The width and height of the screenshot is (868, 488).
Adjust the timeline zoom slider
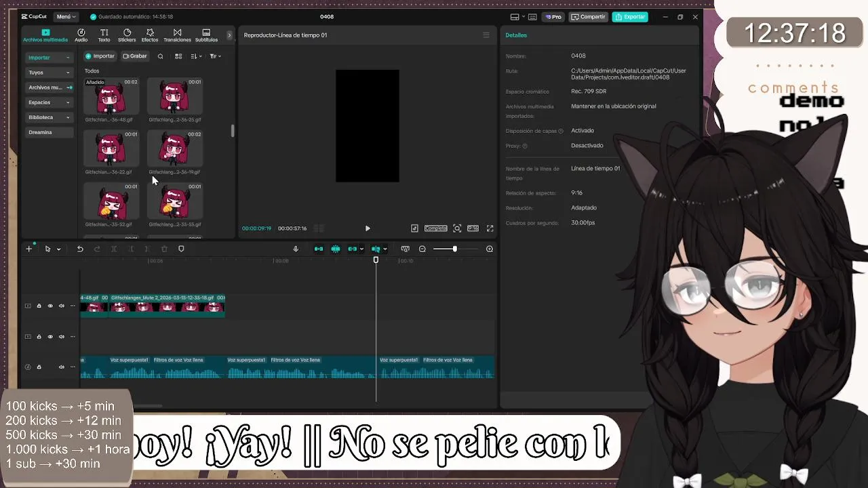(454, 249)
